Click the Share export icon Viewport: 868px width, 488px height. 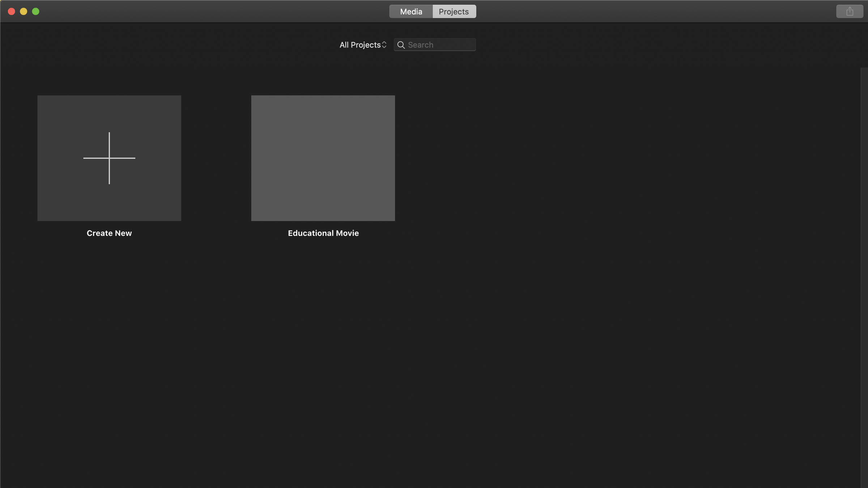pos(849,12)
